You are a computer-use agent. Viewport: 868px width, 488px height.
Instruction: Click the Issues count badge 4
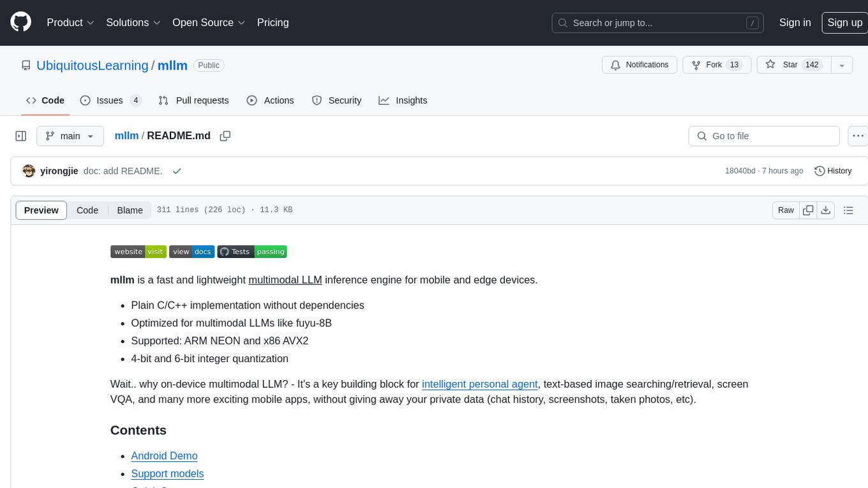135,100
